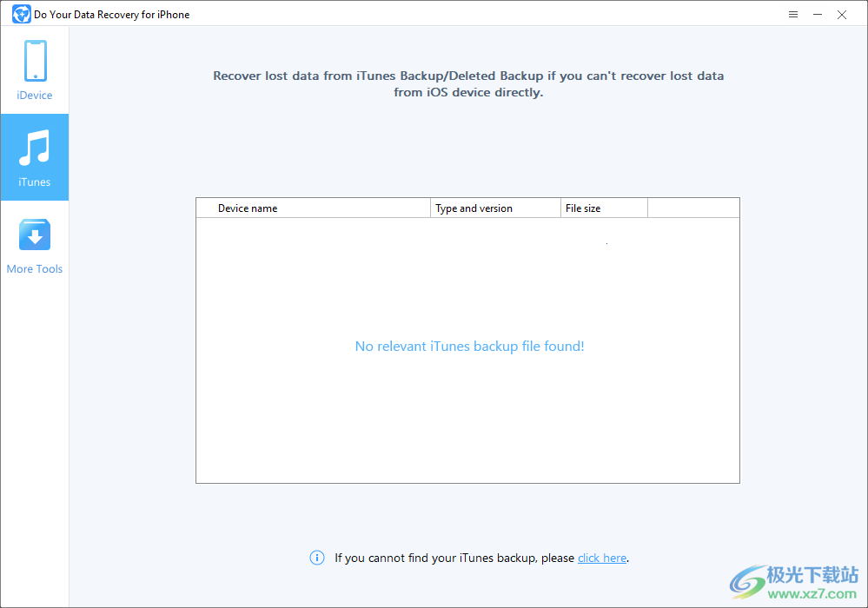Open the iDevice recovery section
This screenshot has width=868, height=608.
[35, 70]
